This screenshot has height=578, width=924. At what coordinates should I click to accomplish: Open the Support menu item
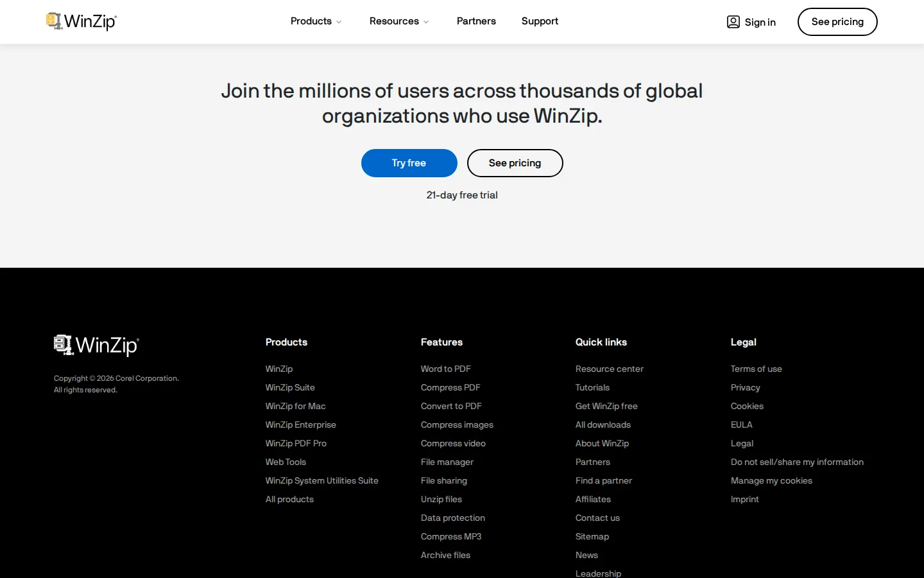click(x=540, y=21)
